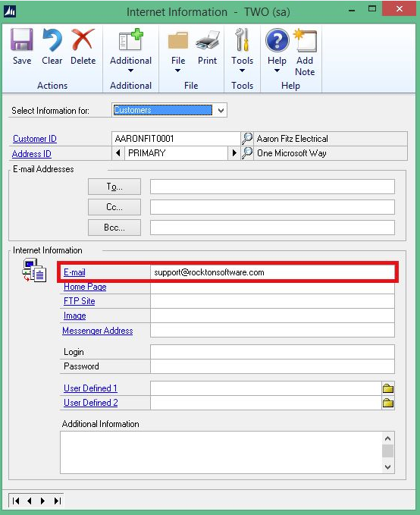Click the Print printer icon
The width and height of the screenshot is (420, 515).
[207, 39]
